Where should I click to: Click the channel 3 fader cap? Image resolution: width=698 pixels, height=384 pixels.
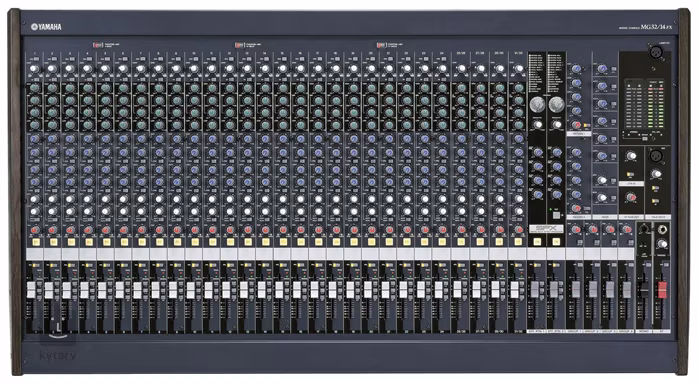point(67,290)
